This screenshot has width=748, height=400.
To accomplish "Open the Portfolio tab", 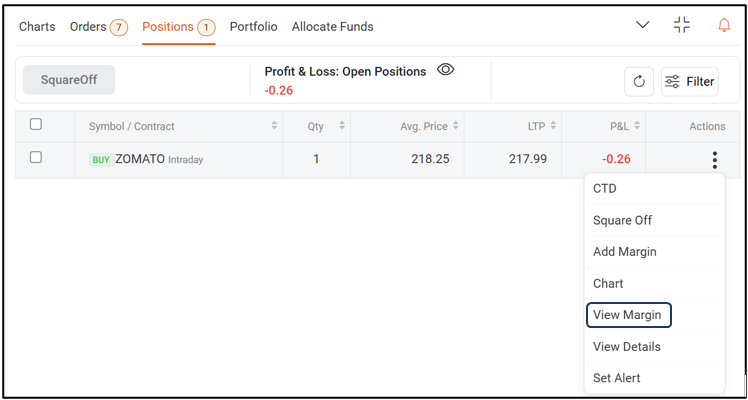I will [x=253, y=27].
